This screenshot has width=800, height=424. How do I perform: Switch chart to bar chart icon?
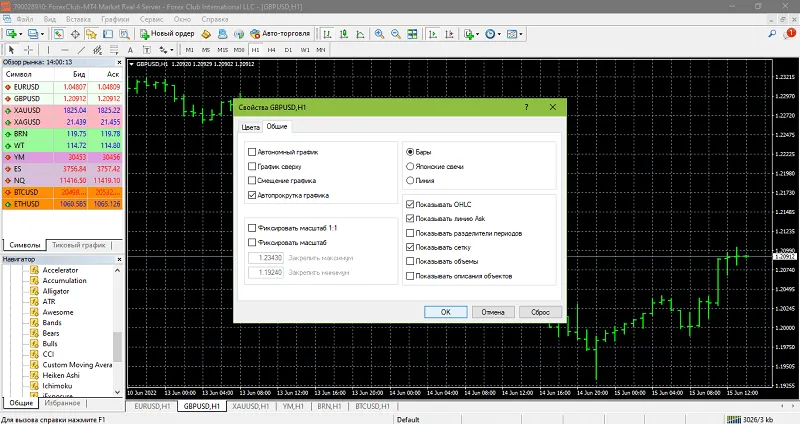tap(328, 34)
